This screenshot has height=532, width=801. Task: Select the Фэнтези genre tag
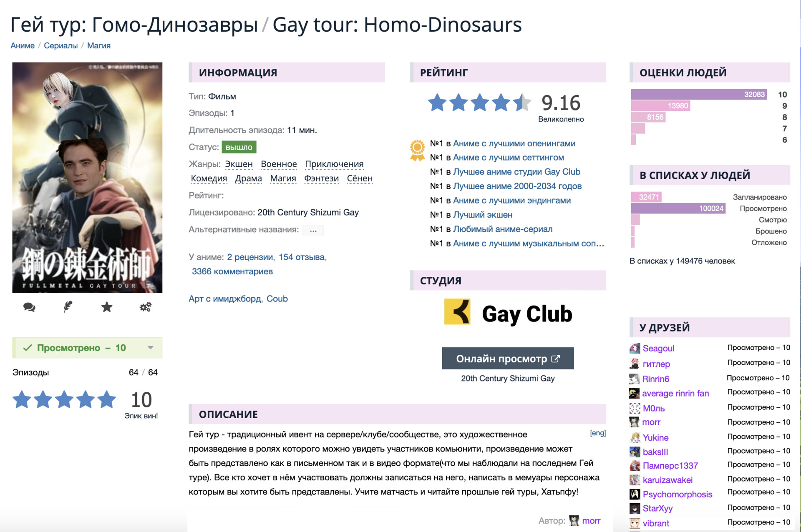click(321, 178)
